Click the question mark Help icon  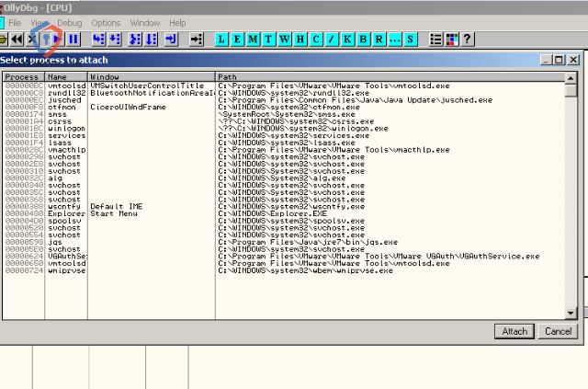point(468,40)
